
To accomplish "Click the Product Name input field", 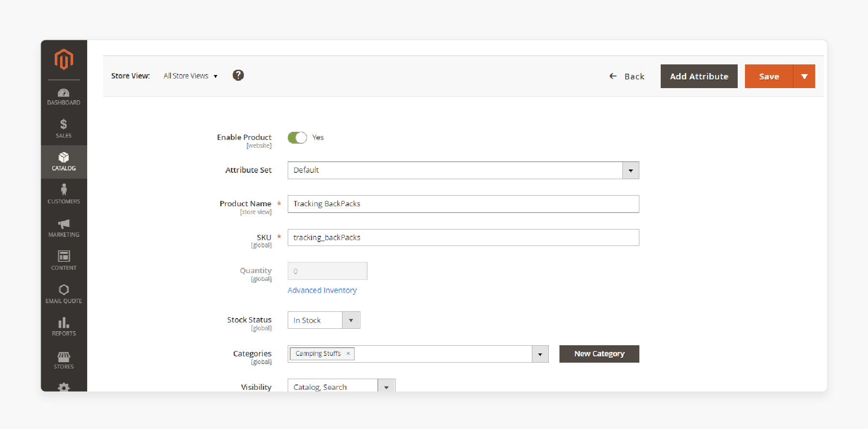I will (x=463, y=204).
